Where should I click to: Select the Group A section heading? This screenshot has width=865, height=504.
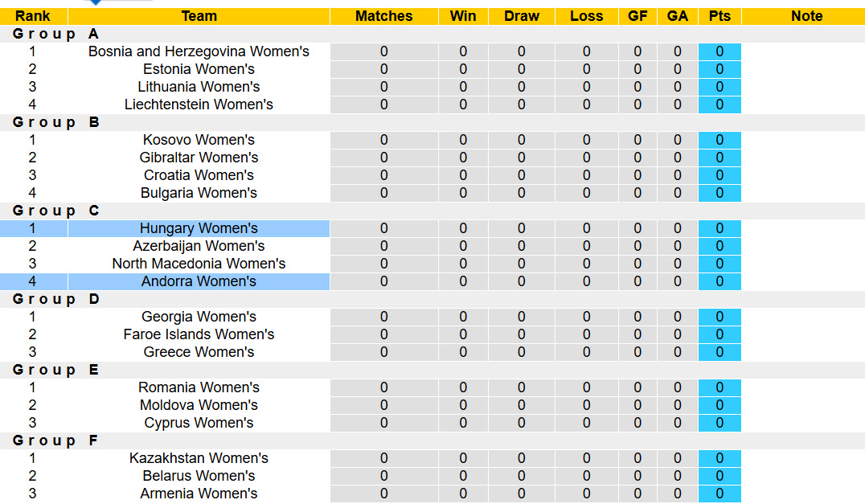click(x=55, y=34)
